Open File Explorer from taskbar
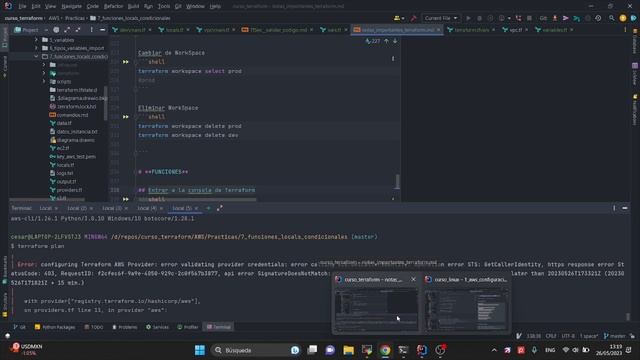Viewport: 640px width, 360px height. click(348, 350)
